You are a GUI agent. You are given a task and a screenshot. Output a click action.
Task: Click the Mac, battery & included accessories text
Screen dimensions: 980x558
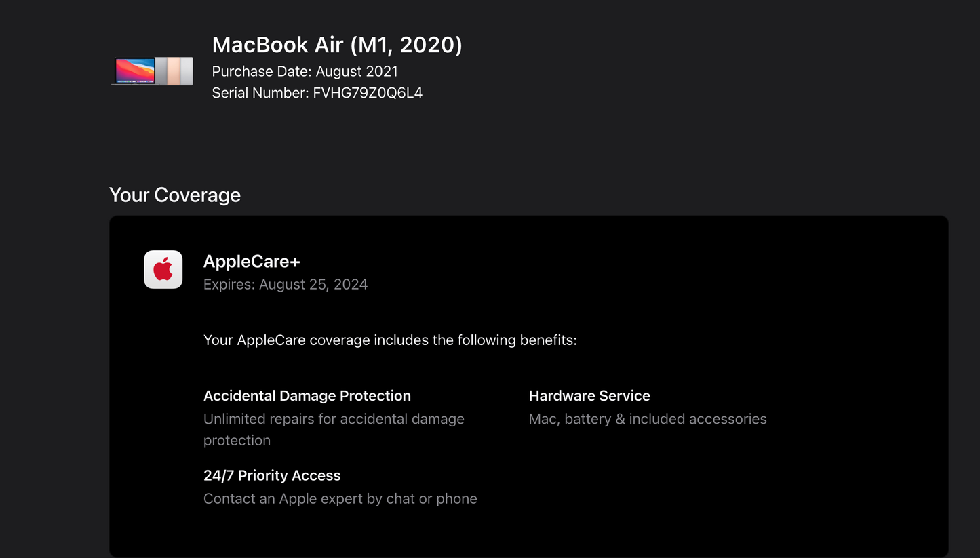click(x=647, y=419)
